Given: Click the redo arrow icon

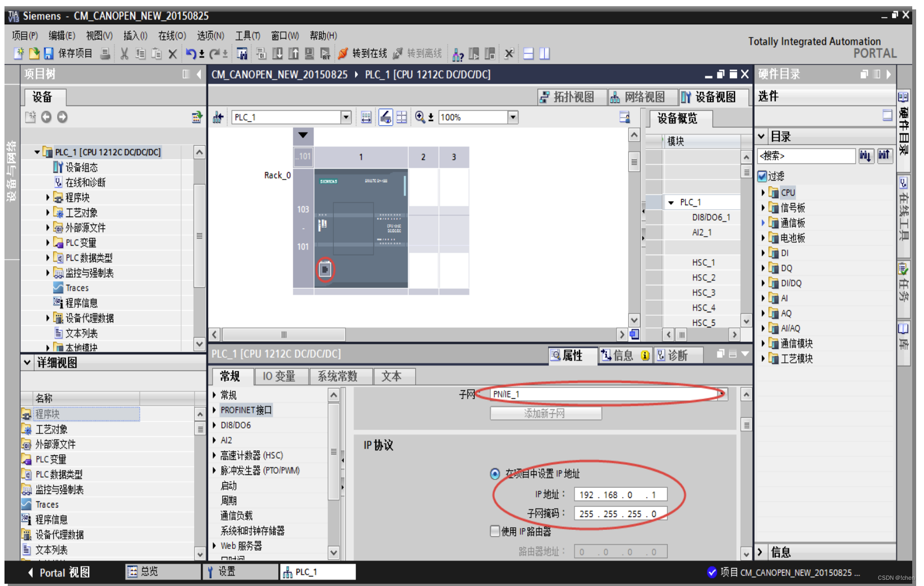Looking at the screenshot, I should tap(215, 53).
